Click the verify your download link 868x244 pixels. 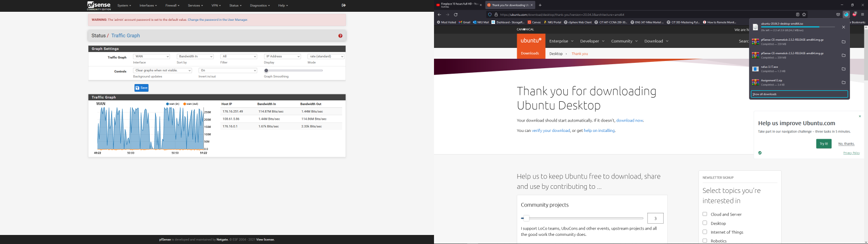pyautogui.click(x=551, y=131)
